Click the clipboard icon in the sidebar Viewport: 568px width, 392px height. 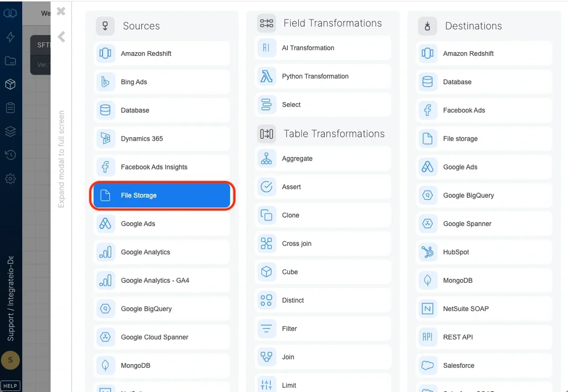point(10,108)
